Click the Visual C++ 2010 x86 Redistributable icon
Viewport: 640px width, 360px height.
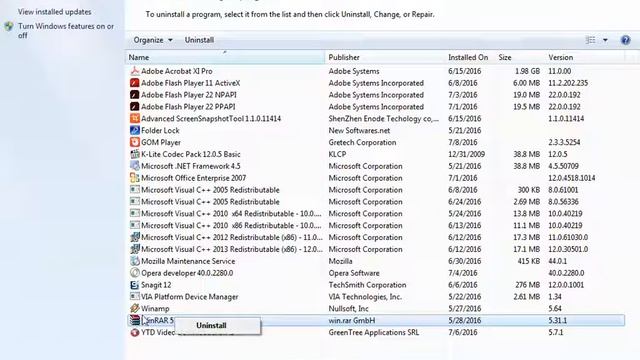pos(135,225)
